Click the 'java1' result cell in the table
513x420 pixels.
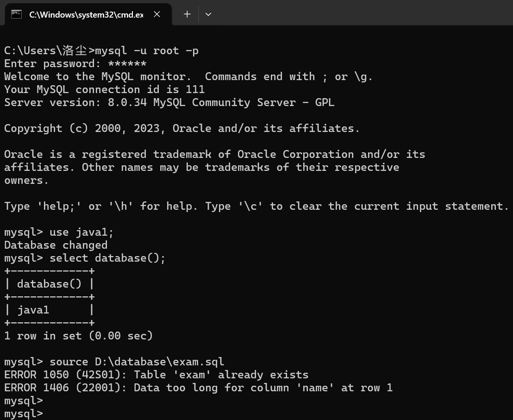click(33, 310)
